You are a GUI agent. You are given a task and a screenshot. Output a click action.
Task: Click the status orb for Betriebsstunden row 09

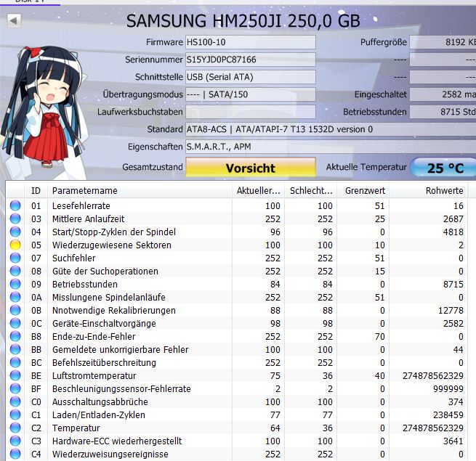[x=15, y=284]
